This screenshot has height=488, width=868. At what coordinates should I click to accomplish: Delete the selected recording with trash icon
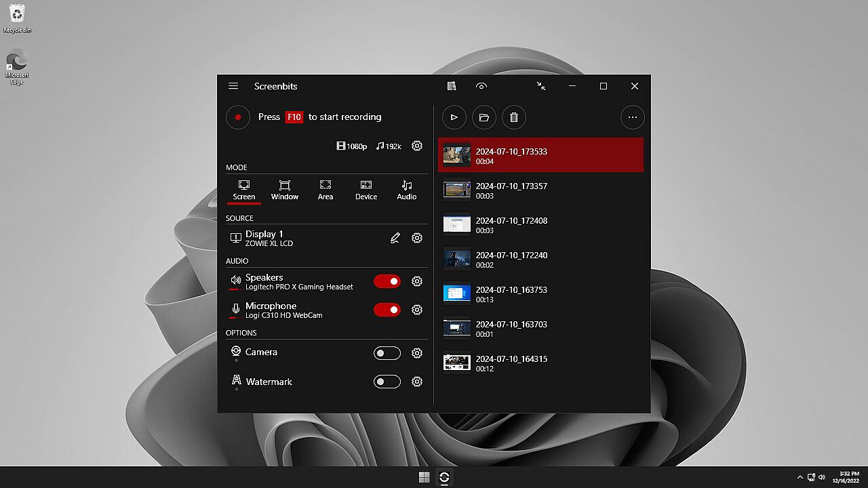tap(514, 117)
